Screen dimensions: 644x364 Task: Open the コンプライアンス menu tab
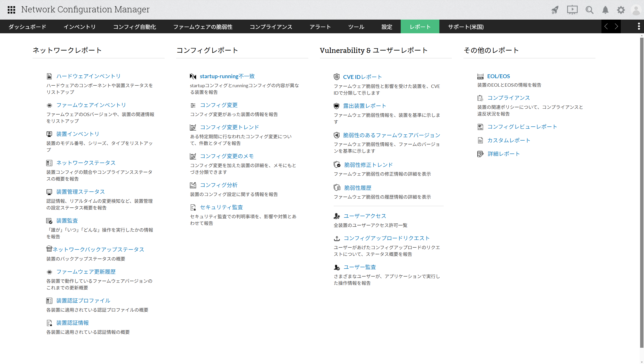click(271, 27)
